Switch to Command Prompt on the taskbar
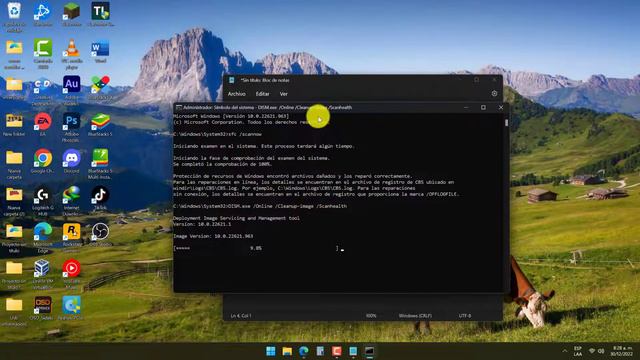Screen dimensions: 640x360 click(369, 351)
